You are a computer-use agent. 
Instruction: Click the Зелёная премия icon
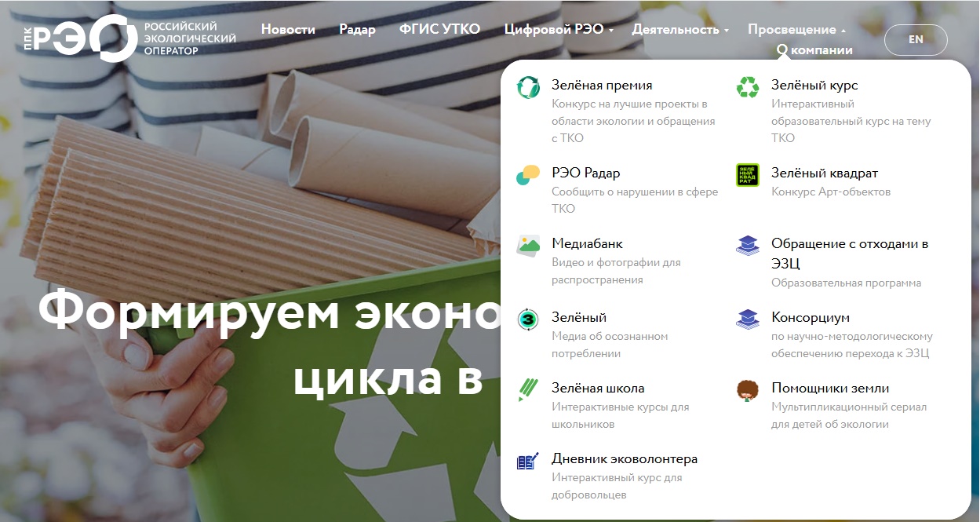[528, 87]
